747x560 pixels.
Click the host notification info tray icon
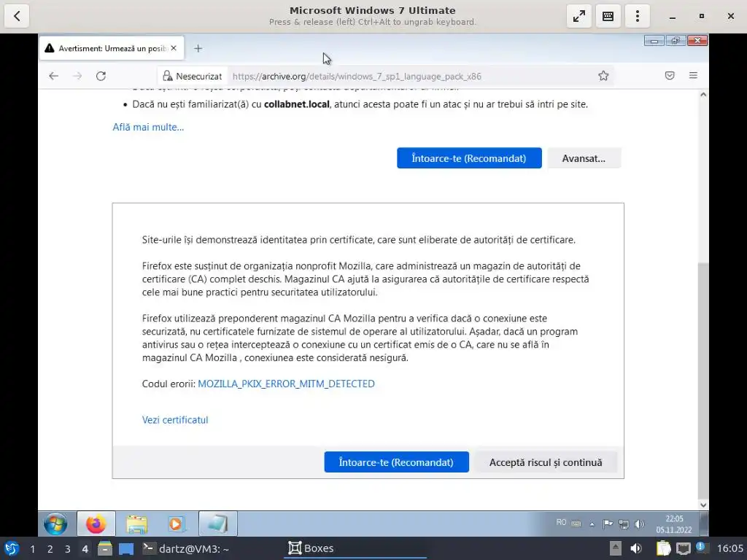coord(701,547)
